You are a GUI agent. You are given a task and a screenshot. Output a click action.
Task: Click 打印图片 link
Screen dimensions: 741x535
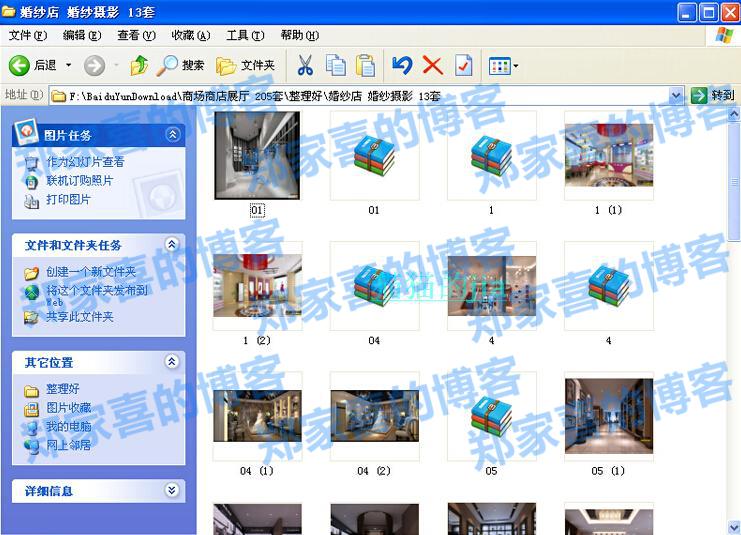click(x=69, y=199)
